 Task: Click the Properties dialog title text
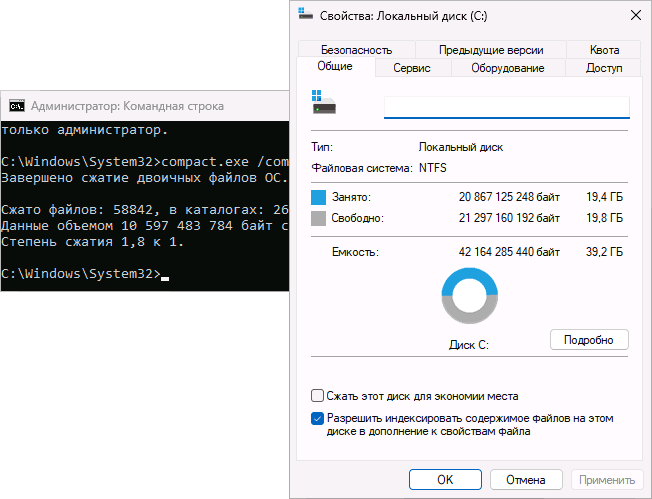403,16
